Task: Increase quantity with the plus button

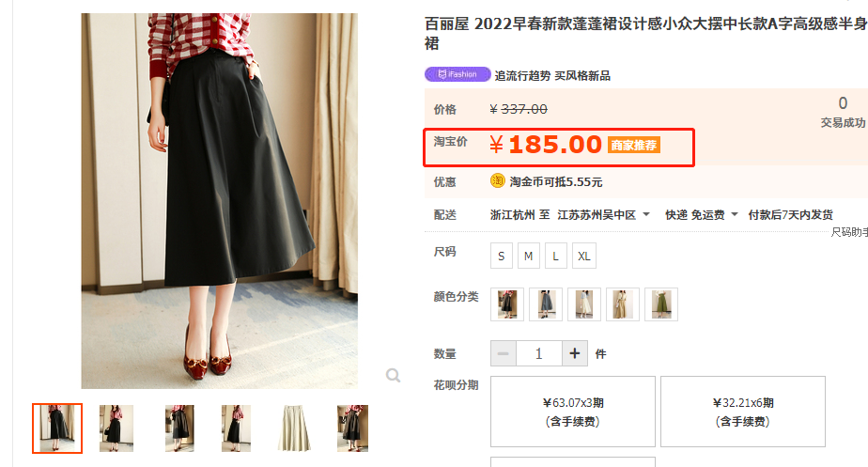Action: point(575,353)
